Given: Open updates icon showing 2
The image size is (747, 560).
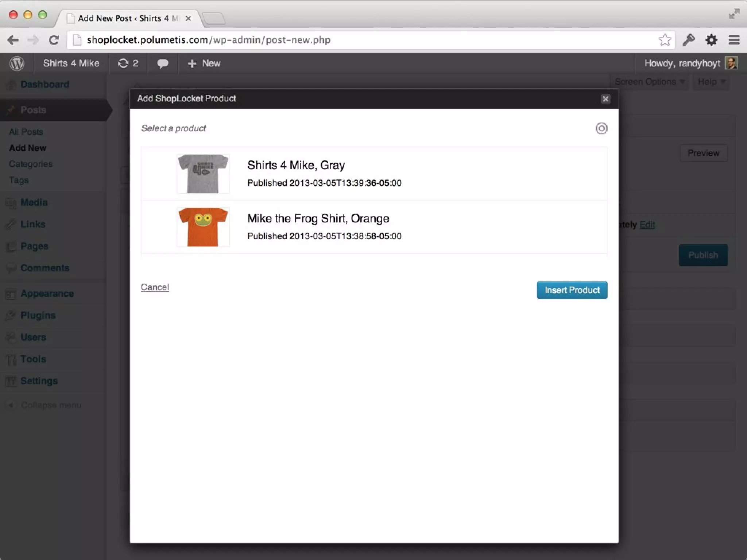Looking at the screenshot, I should (128, 63).
